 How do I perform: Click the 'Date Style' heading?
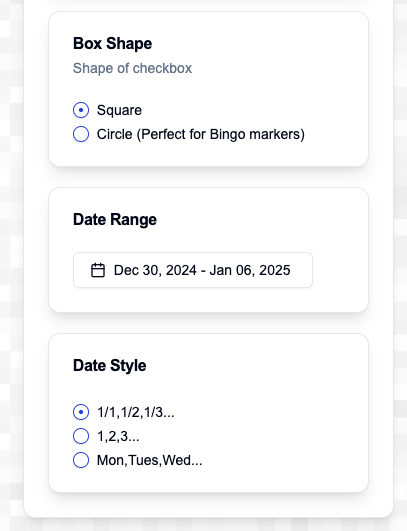click(110, 365)
